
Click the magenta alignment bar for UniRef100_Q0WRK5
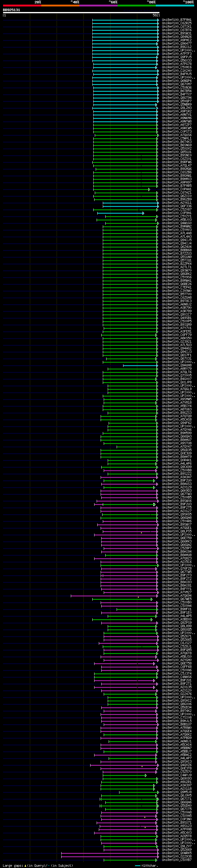coord(110,853)
